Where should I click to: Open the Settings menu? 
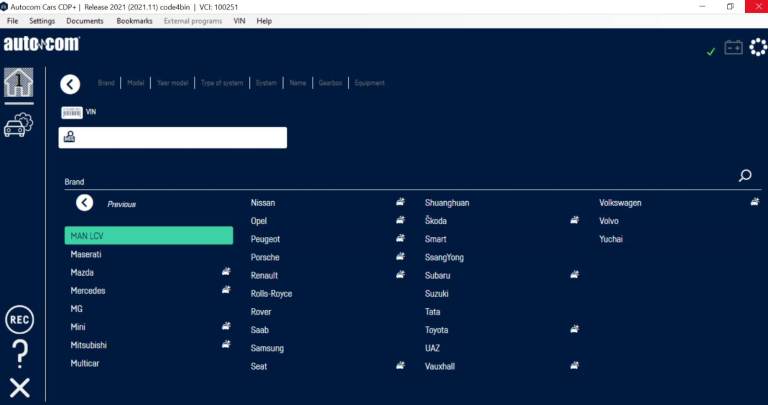coord(42,20)
